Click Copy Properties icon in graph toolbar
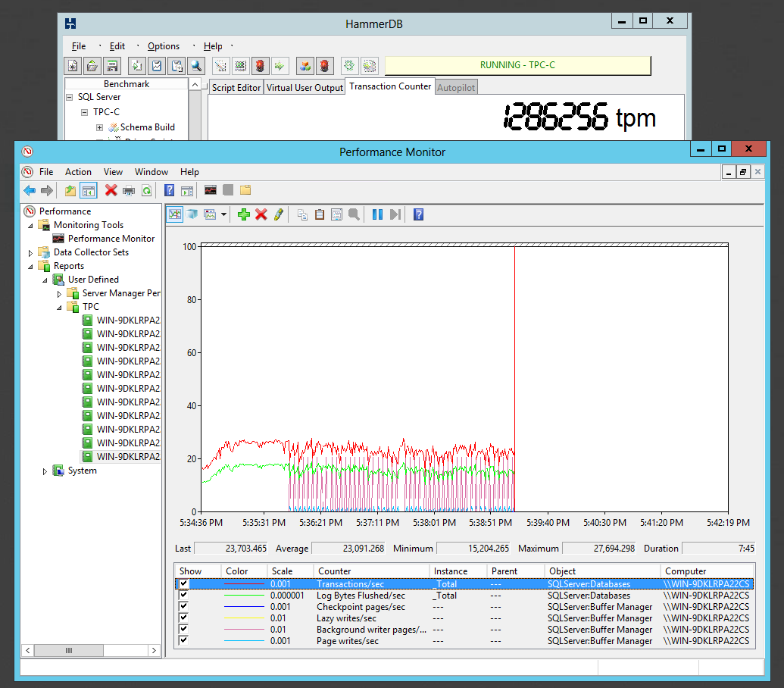 pyautogui.click(x=302, y=214)
